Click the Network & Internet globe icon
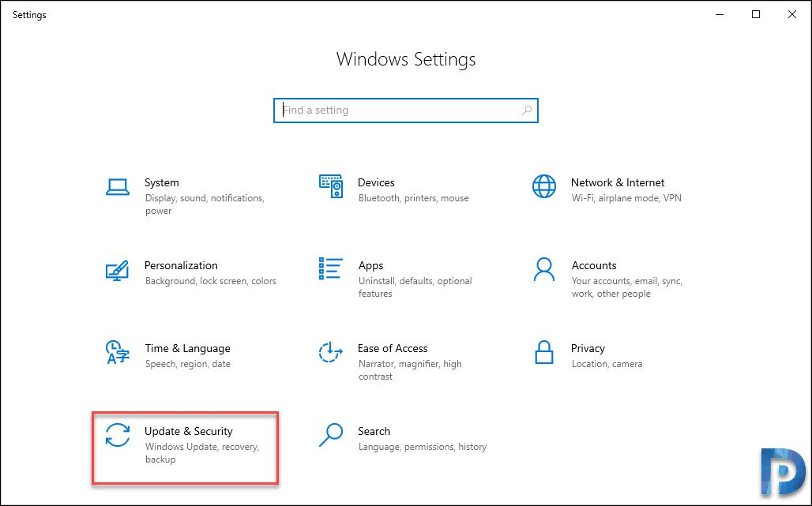Viewport: 812px width, 506px height. pyautogui.click(x=543, y=186)
